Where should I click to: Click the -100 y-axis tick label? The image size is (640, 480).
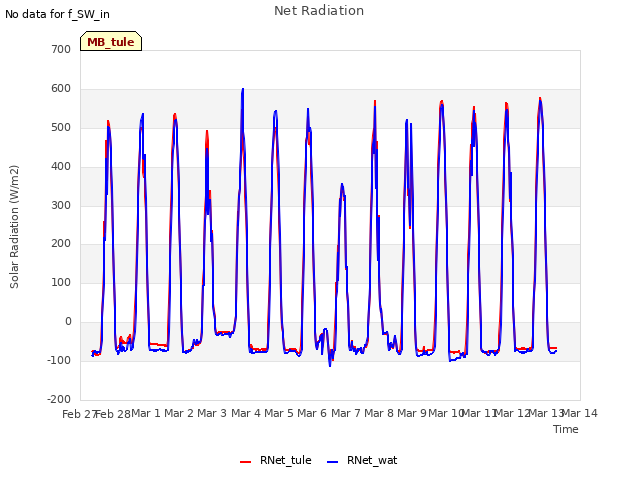click(59, 360)
